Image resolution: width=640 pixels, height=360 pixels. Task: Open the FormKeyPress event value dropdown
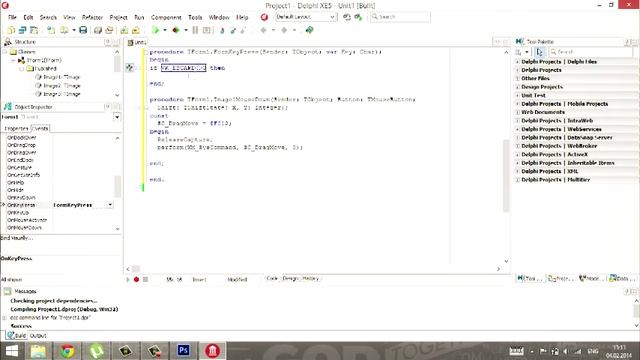(x=110, y=205)
